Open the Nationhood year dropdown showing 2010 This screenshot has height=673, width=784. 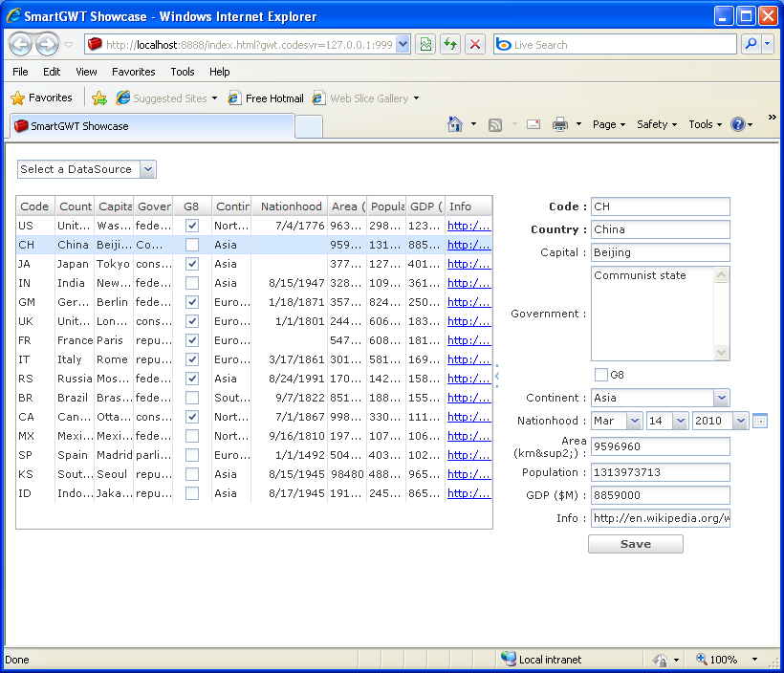[x=741, y=421]
